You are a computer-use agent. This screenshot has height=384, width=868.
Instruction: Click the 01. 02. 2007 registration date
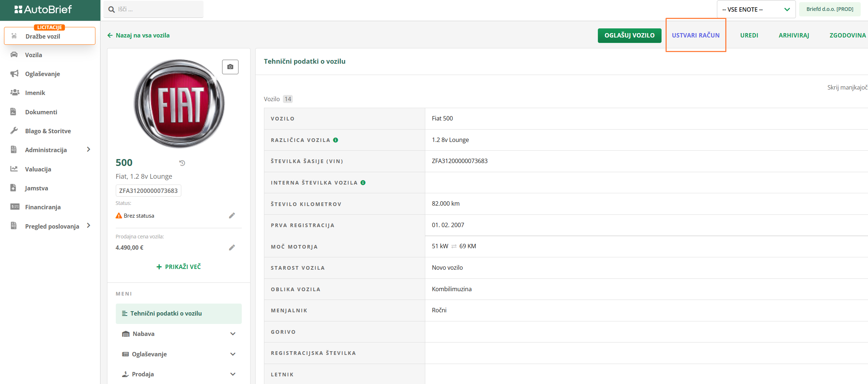click(x=448, y=225)
